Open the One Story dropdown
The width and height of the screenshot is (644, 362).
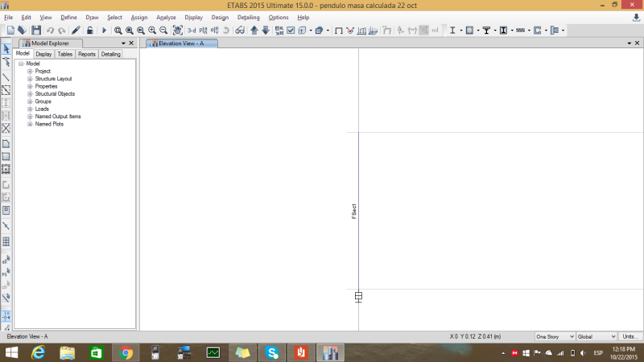pyautogui.click(x=555, y=336)
